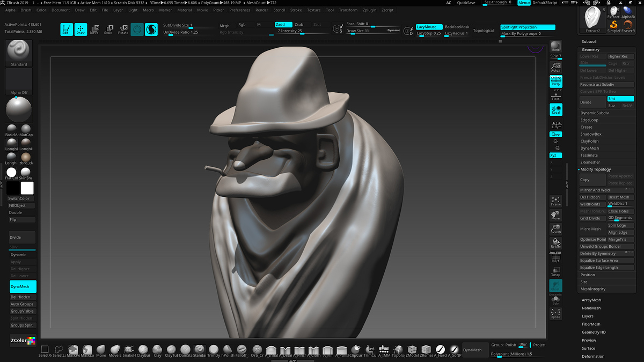
Task: Open the Alpha menu
Action: [10, 10]
